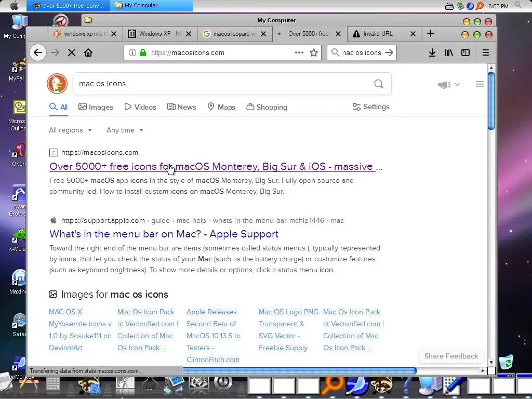This screenshot has width=532, height=399.
Task: Open the Images search category
Action: (96, 107)
